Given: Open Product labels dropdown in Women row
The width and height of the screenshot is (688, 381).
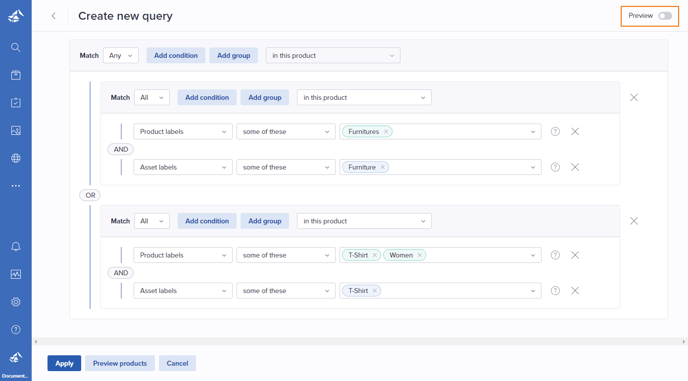Looking at the screenshot, I should coord(183,255).
